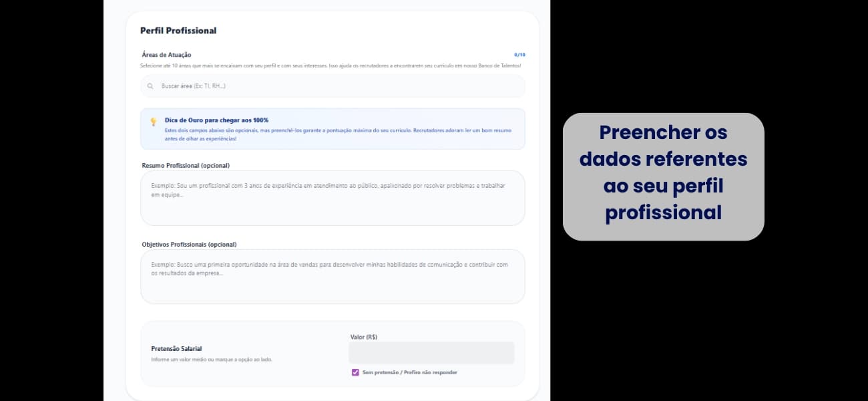
Task: Click the lightbulb icon in Dica de Ouro
Action: [x=153, y=122]
